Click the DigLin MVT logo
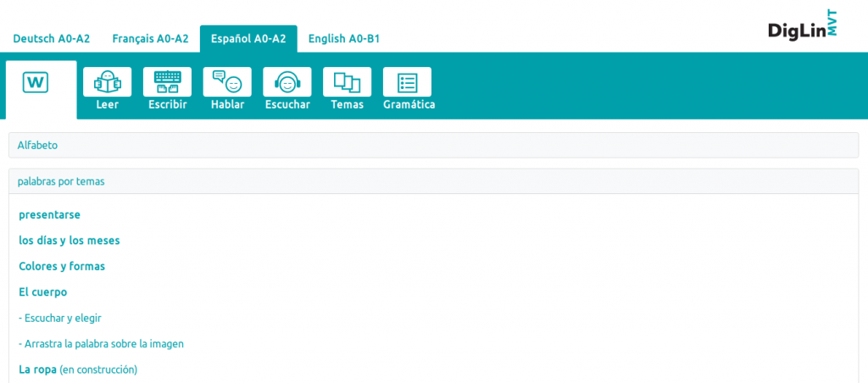This screenshot has width=868, height=383. click(802, 27)
